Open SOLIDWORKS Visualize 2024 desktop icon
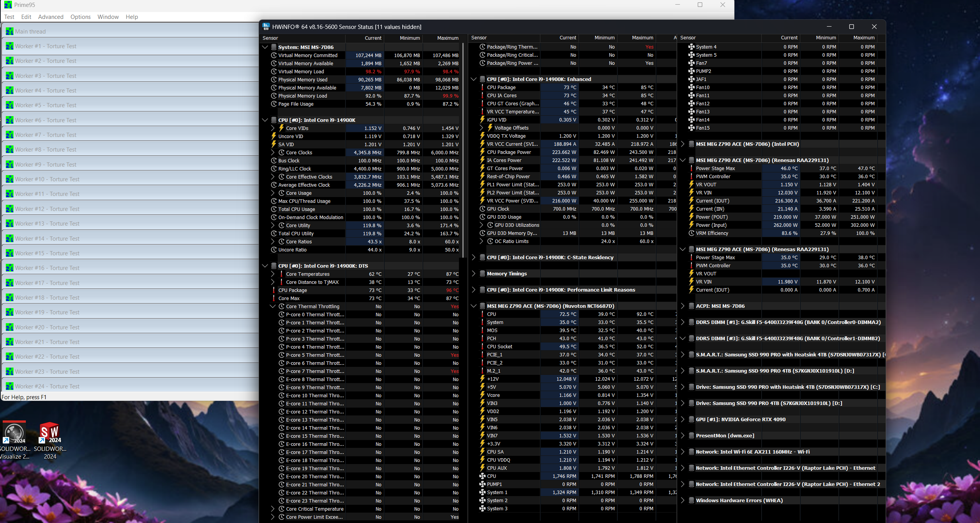Image resolution: width=980 pixels, height=523 pixels. pyautogui.click(x=15, y=433)
